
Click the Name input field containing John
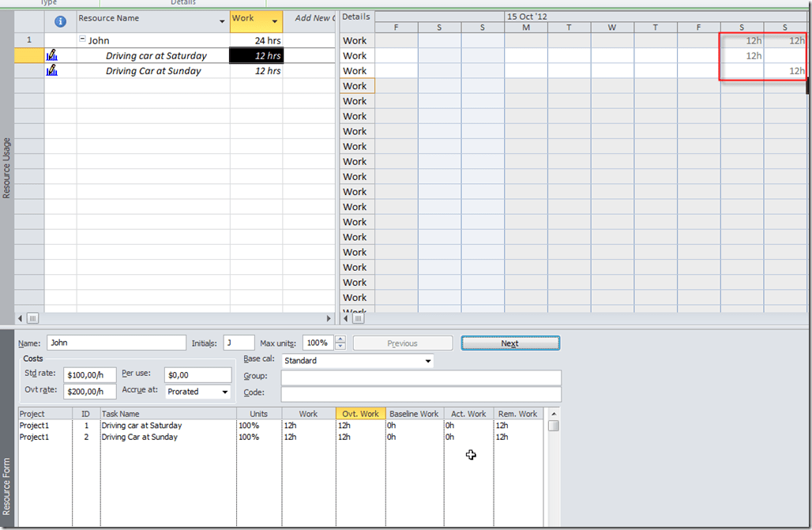coord(116,344)
